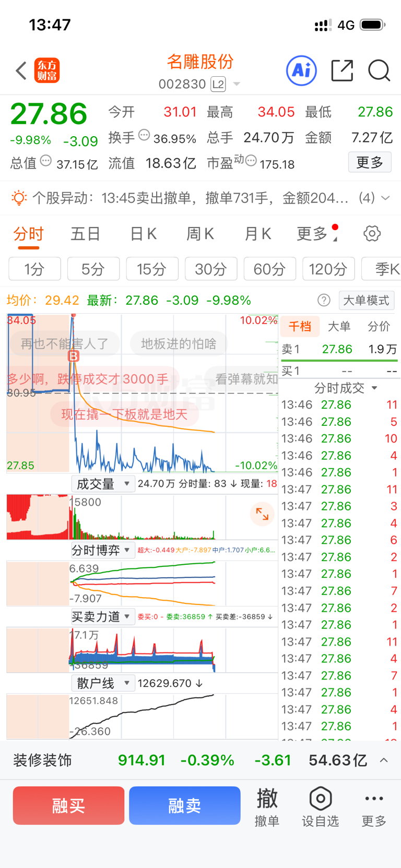Open the 散户线 indicator dropdown

(x=103, y=683)
